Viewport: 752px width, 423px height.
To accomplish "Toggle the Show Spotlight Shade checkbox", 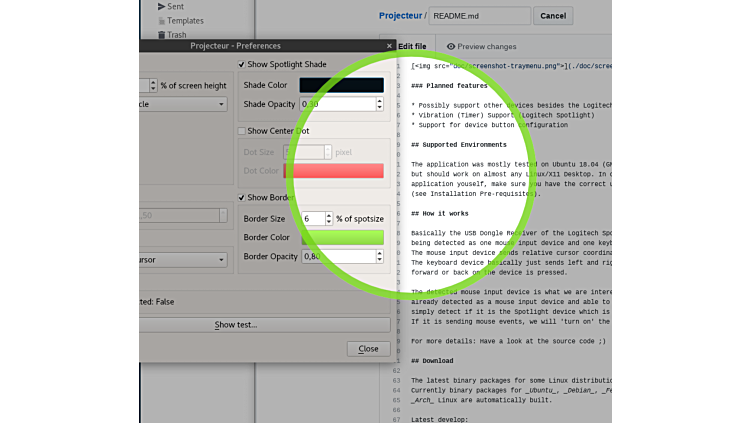I will point(241,65).
